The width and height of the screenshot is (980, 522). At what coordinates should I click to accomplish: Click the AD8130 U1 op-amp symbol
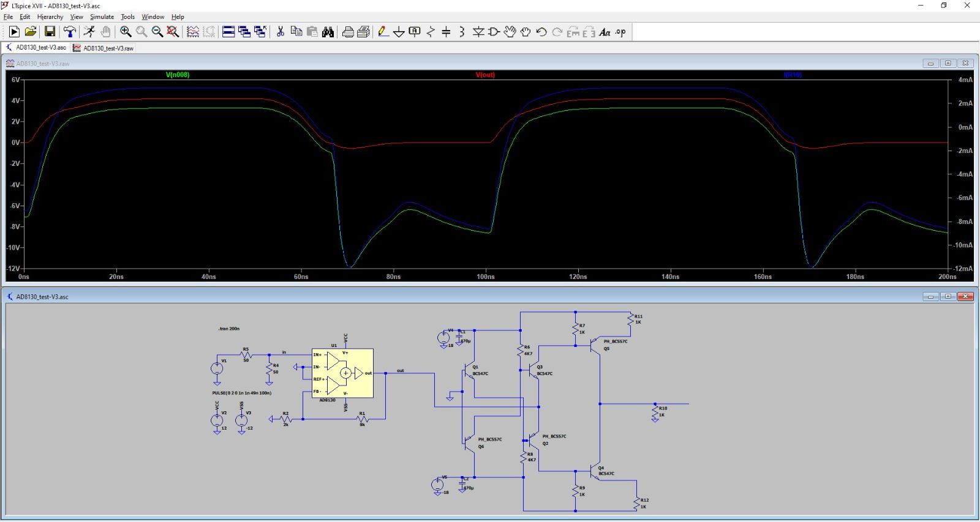point(343,373)
